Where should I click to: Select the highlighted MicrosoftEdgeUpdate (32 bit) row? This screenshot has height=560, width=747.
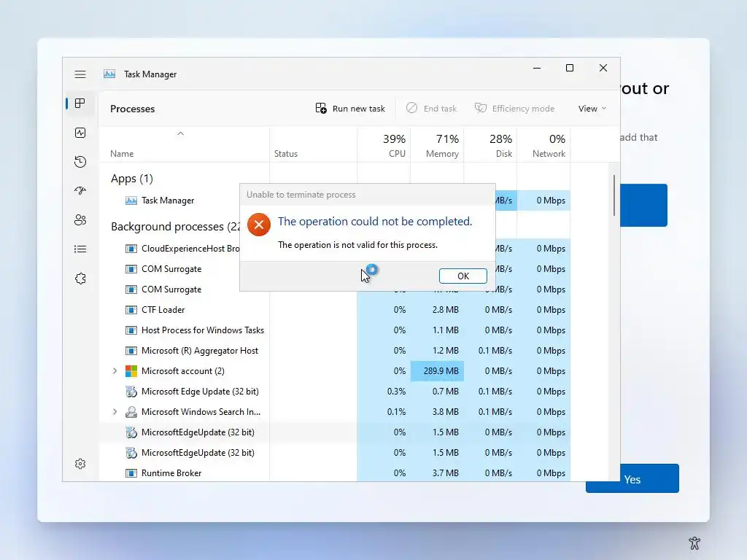pyautogui.click(x=334, y=432)
